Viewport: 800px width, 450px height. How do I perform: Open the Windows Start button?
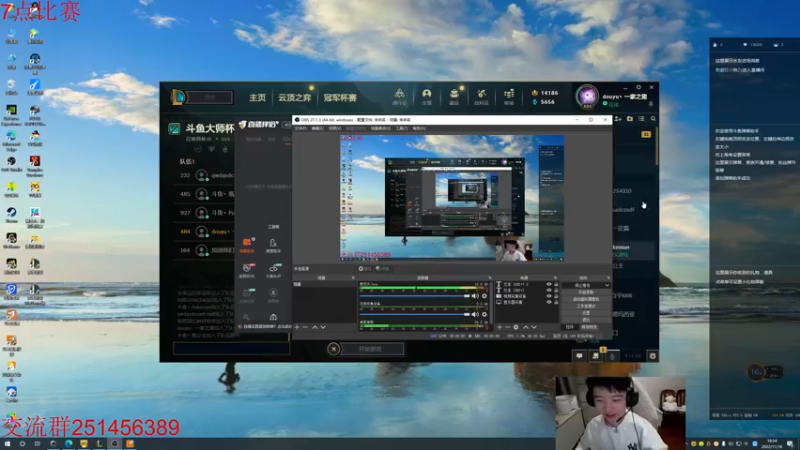point(7,444)
